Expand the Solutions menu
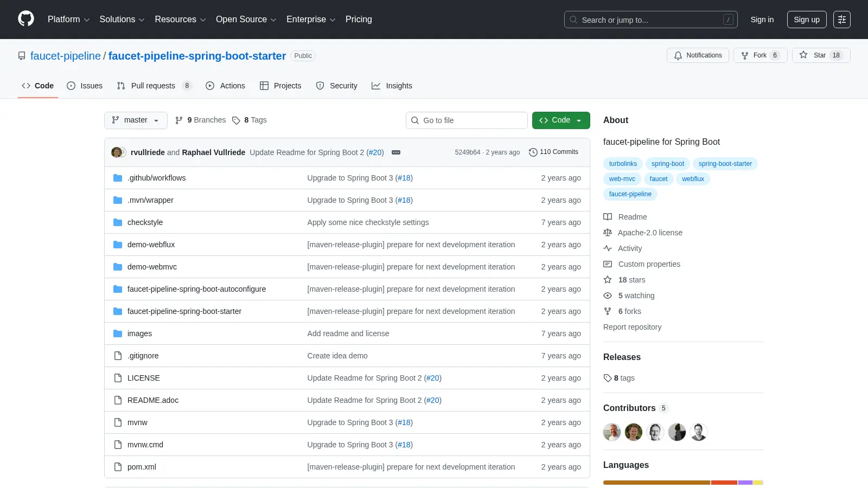Viewport: 868px width, 488px height. 122,20
